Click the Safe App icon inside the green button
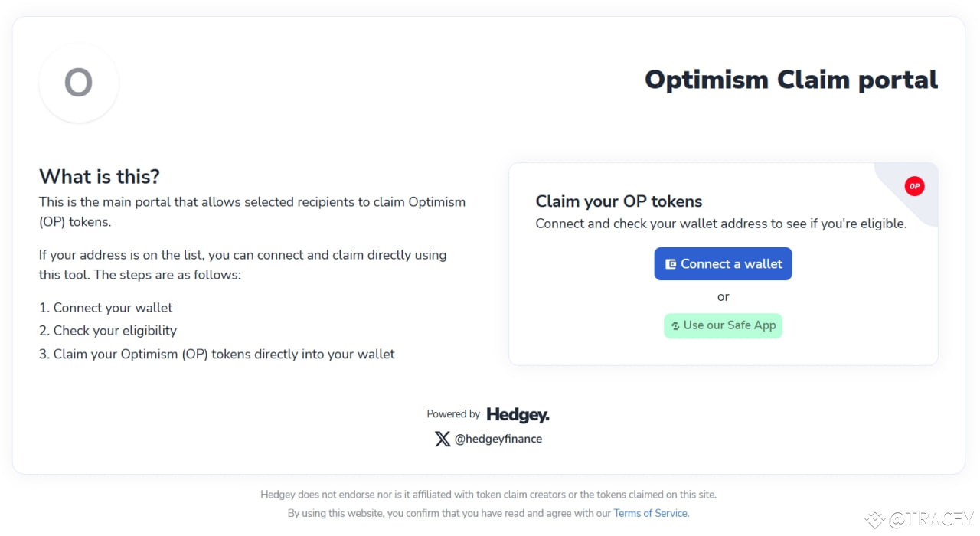 click(674, 325)
